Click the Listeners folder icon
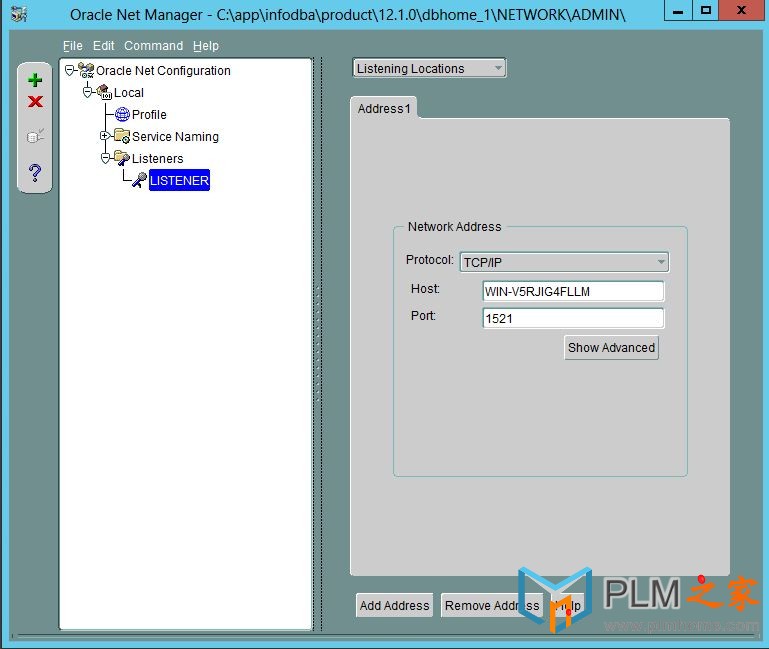The height and width of the screenshot is (649, 769). point(122,158)
